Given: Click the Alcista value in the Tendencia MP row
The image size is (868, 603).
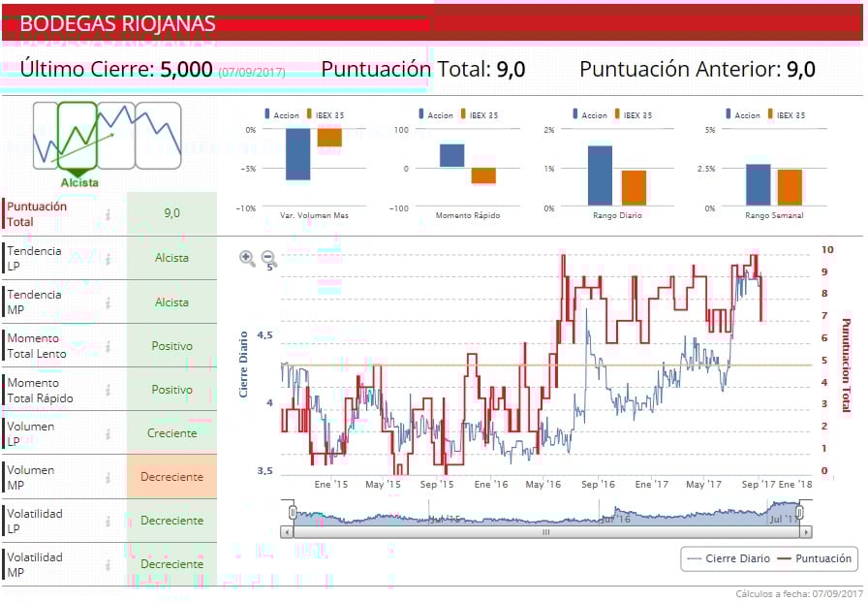Looking at the screenshot, I should click(172, 302).
